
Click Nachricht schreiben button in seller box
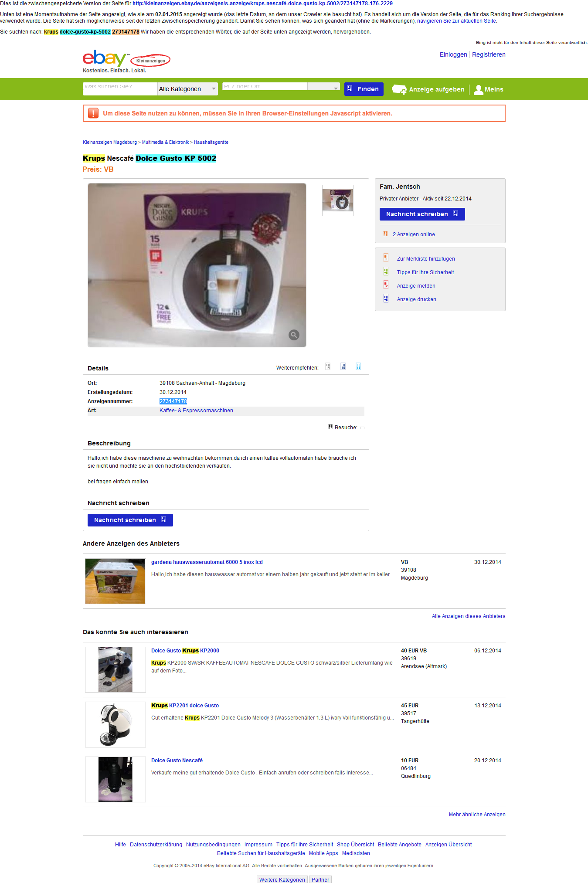422,214
